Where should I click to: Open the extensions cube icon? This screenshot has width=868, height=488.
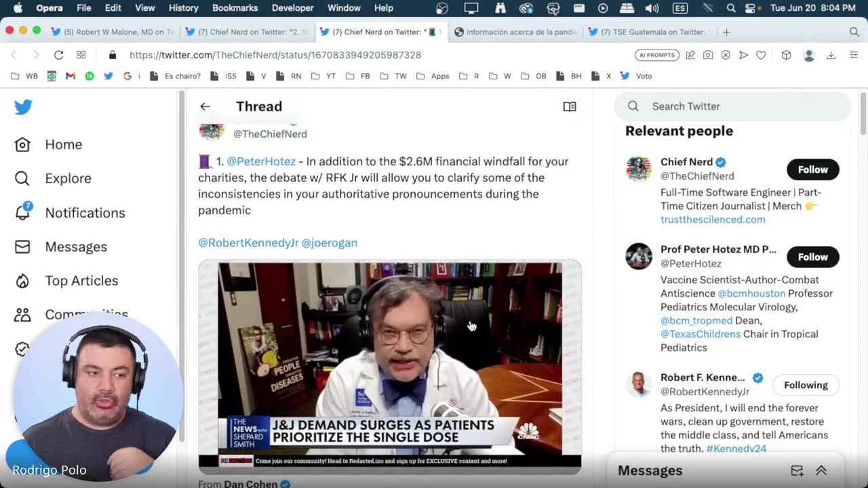pos(786,55)
